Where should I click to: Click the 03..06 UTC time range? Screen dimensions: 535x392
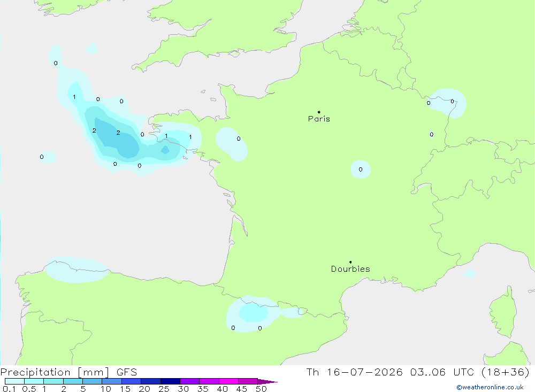pyautogui.click(x=442, y=372)
